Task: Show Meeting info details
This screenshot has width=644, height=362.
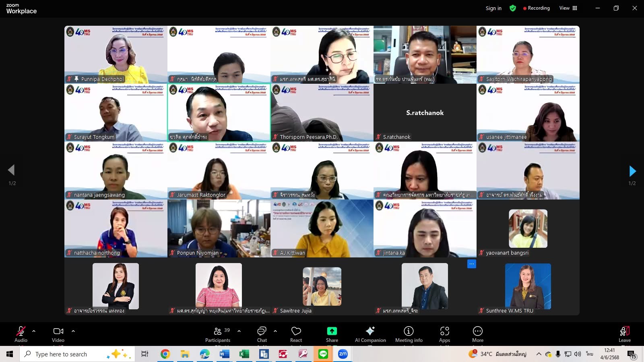Action: pos(409,334)
